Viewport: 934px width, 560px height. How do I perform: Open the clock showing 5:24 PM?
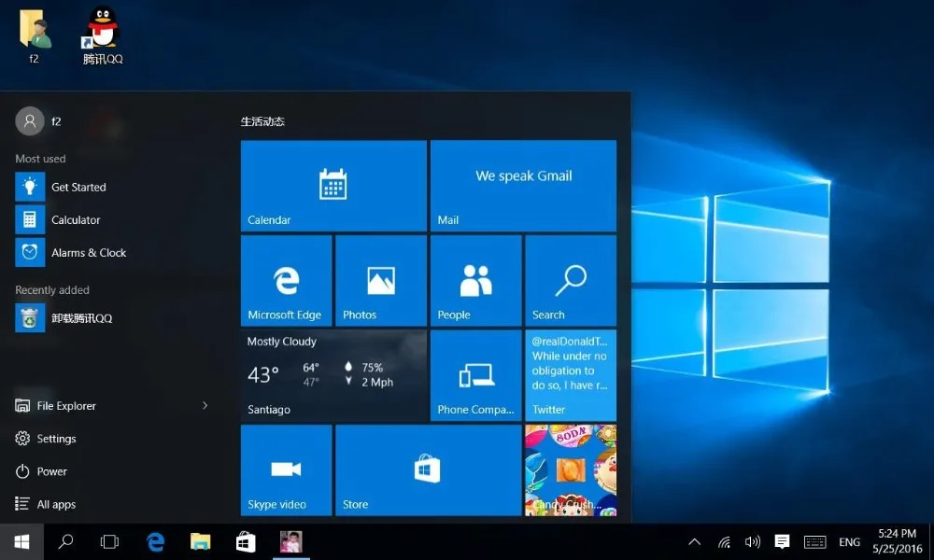click(x=897, y=541)
